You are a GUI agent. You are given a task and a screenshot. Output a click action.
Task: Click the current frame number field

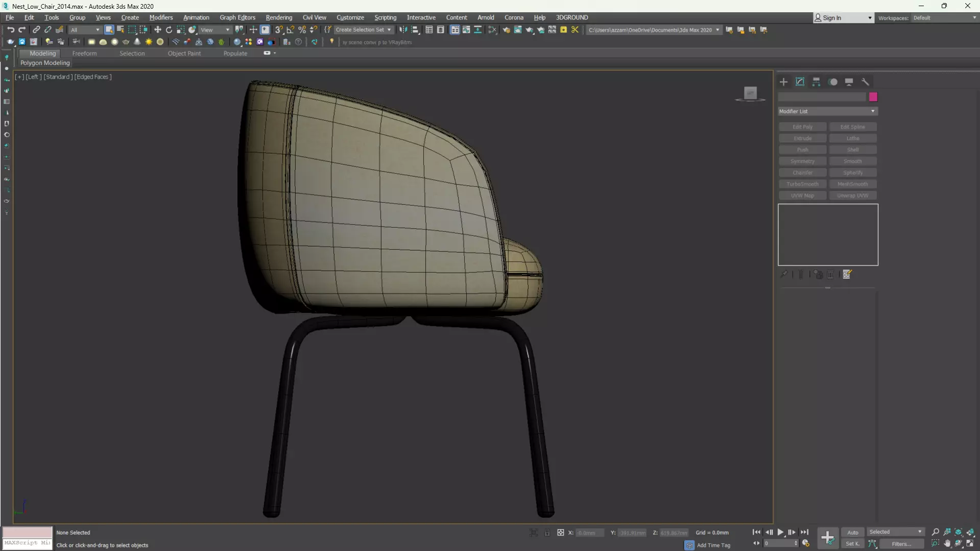click(778, 543)
